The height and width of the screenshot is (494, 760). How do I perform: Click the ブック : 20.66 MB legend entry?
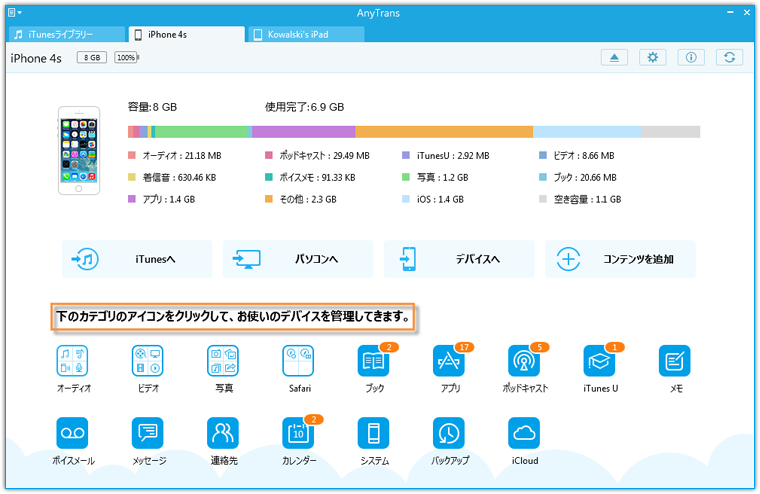point(578,177)
